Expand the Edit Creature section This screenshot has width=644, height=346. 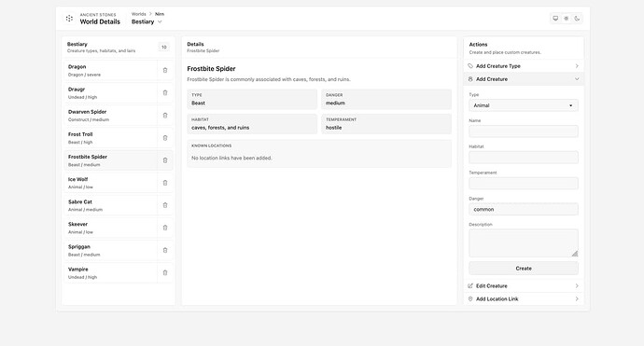click(524, 286)
